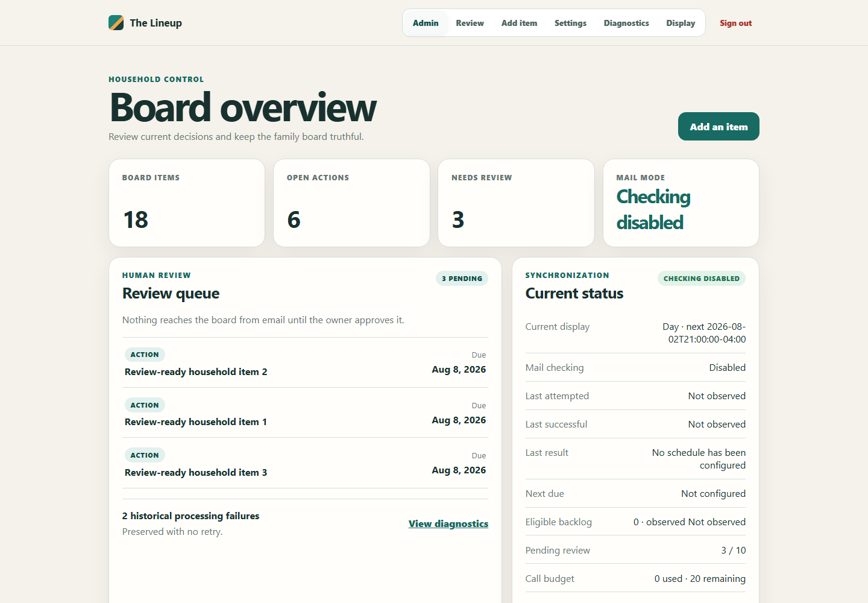Open Review-ready household item 1
This screenshot has height=603, width=868.
(x=305, y=412)
